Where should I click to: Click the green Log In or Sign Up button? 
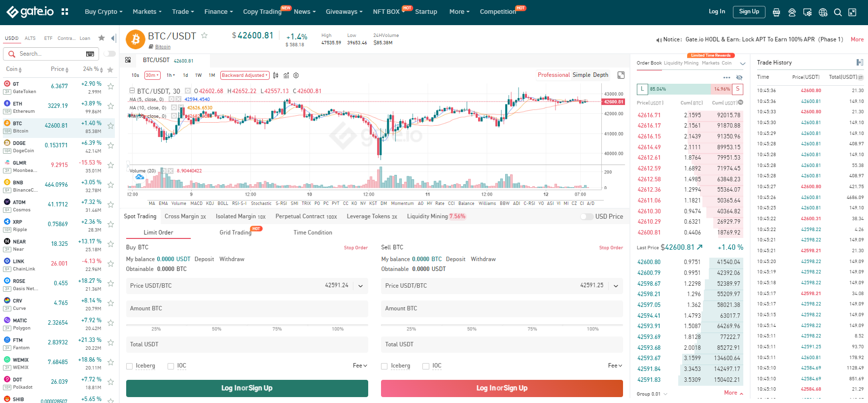247,388
